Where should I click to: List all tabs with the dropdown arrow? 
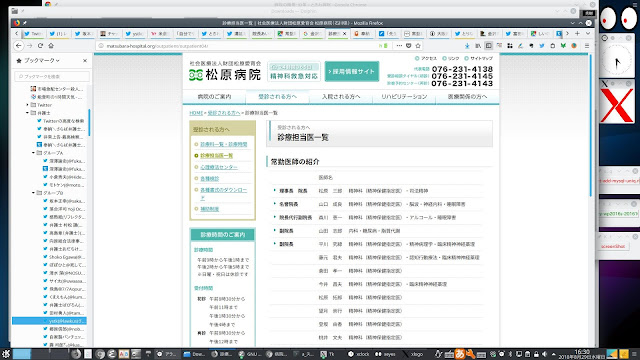pos(588,33)
